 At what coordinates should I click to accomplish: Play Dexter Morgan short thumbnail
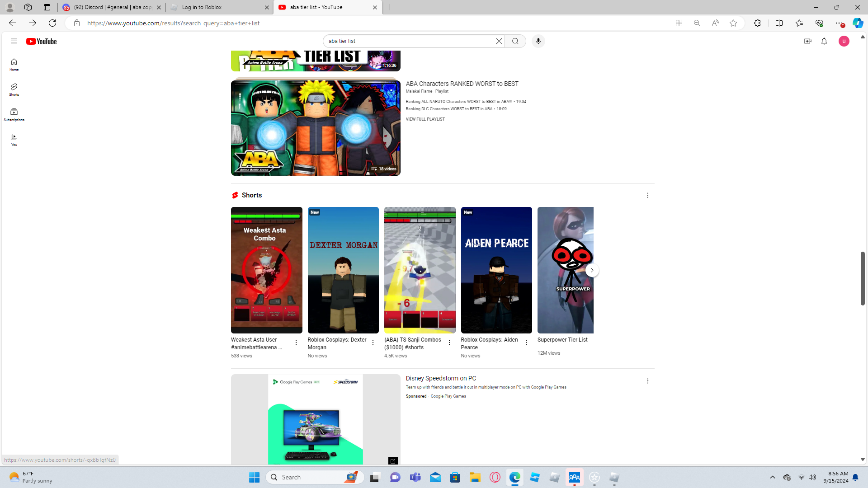click(x=343, y=270)
